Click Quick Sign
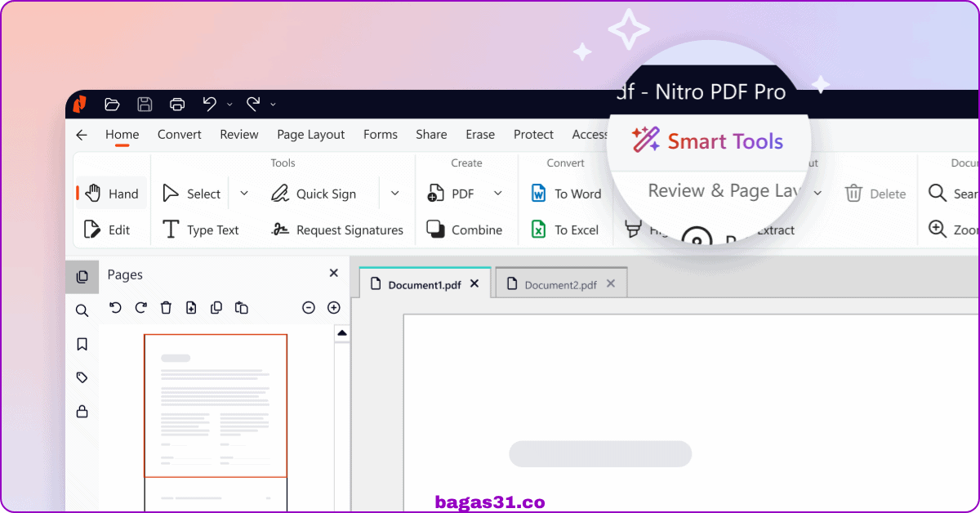The width and height of the screenshot is (980, 513). coord(314,194)
